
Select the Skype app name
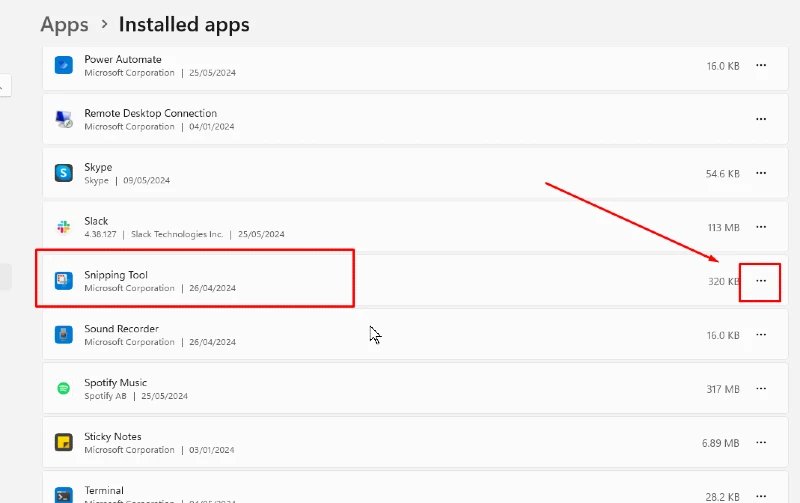click(x=98, y=167)
